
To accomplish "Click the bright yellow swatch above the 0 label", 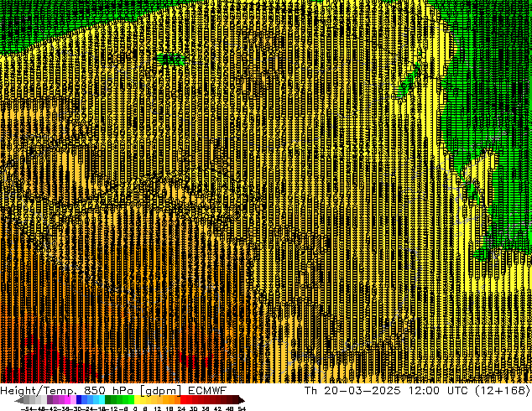I will point(137,400).
